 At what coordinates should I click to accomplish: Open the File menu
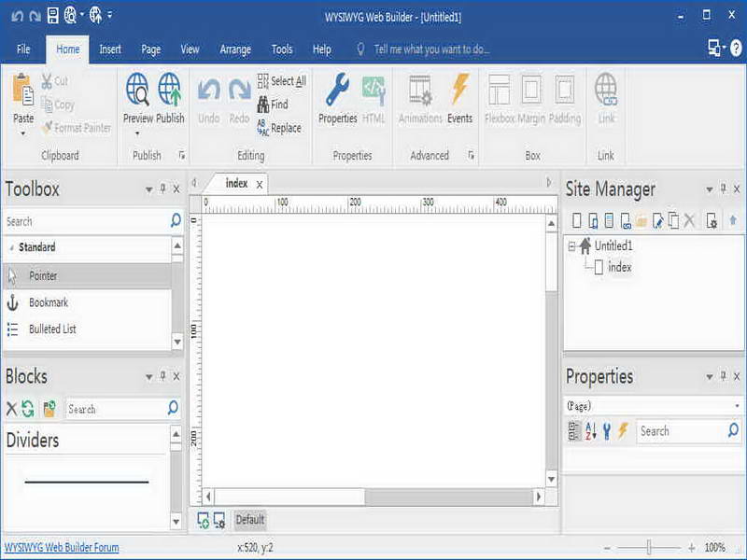(22, 49)
